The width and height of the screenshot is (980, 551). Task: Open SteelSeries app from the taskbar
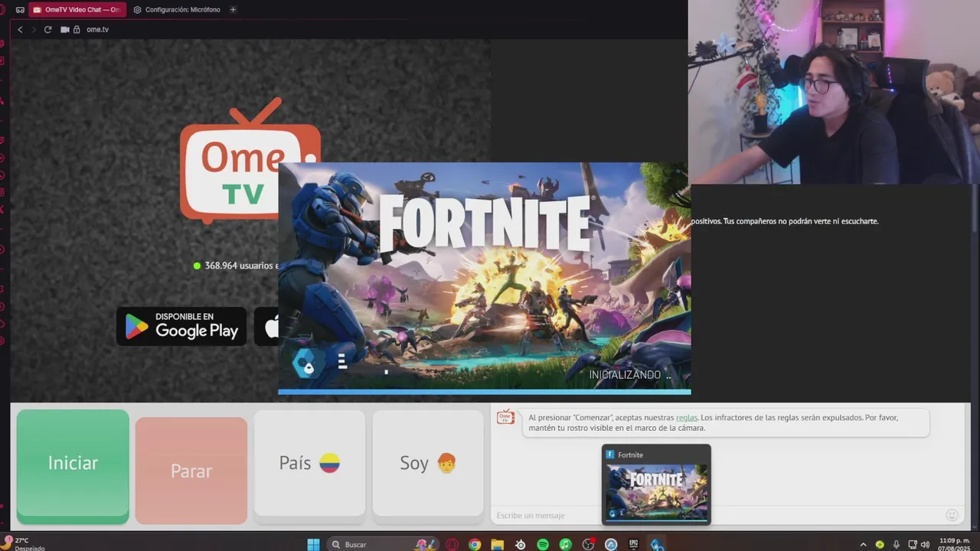point(521,544)
